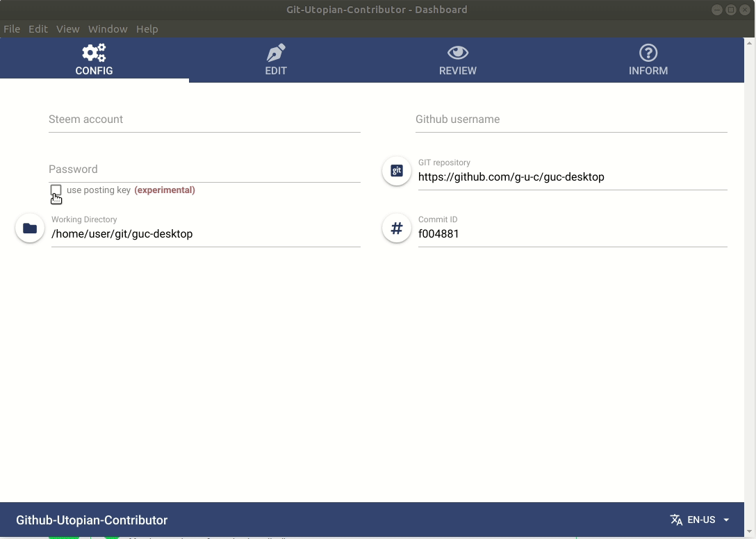Open the INFORM help tab
The width and height of the screenshot is (756, 539).
[648, 60]
